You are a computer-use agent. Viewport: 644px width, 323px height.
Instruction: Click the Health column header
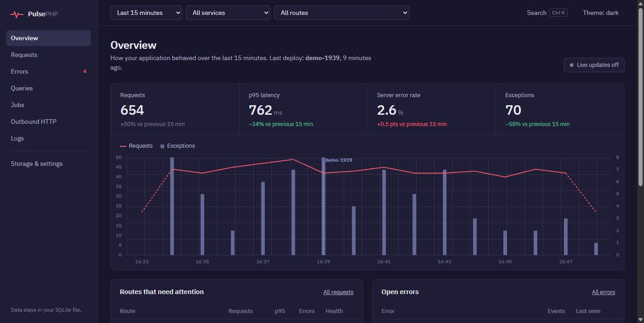(334, 311)
